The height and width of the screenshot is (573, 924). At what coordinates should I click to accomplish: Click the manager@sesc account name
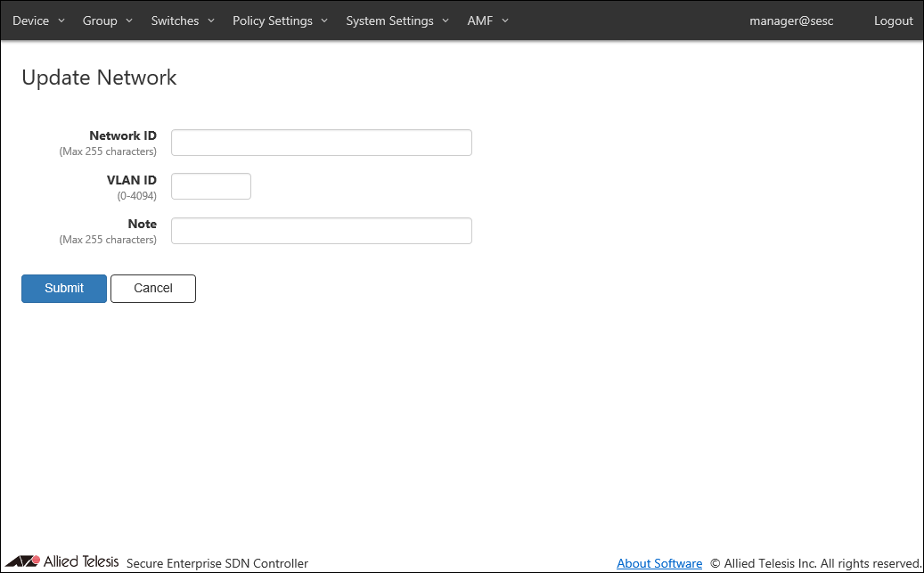click(791, 20)
